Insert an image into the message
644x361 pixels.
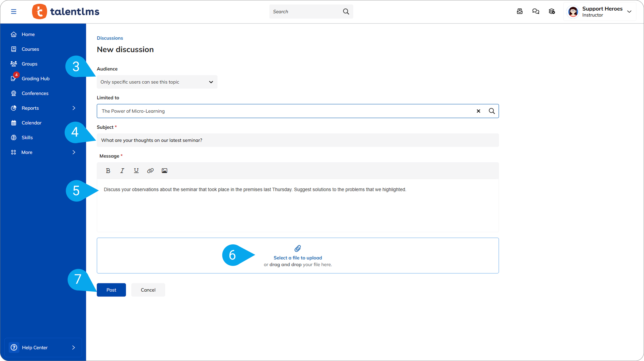(x=164, y=171)
